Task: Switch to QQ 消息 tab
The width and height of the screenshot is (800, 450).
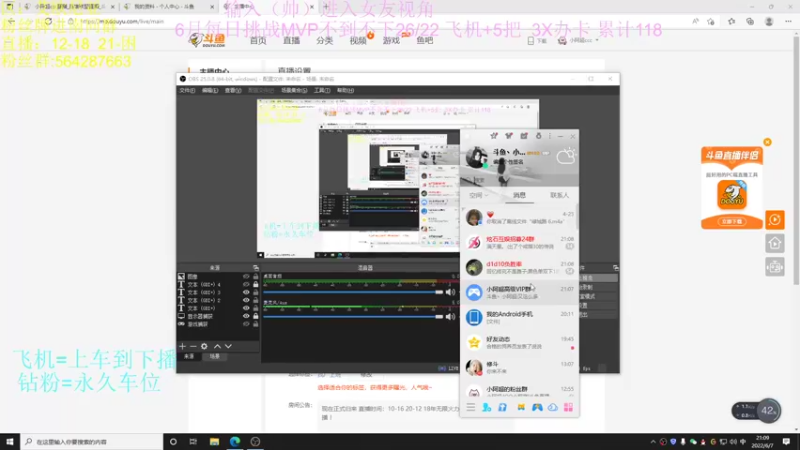Action: [519, 195]
